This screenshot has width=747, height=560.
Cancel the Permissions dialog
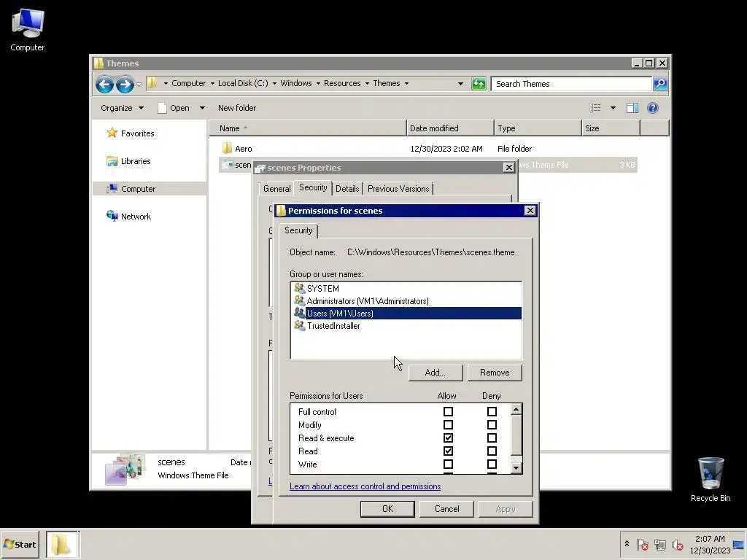point(447,508)
